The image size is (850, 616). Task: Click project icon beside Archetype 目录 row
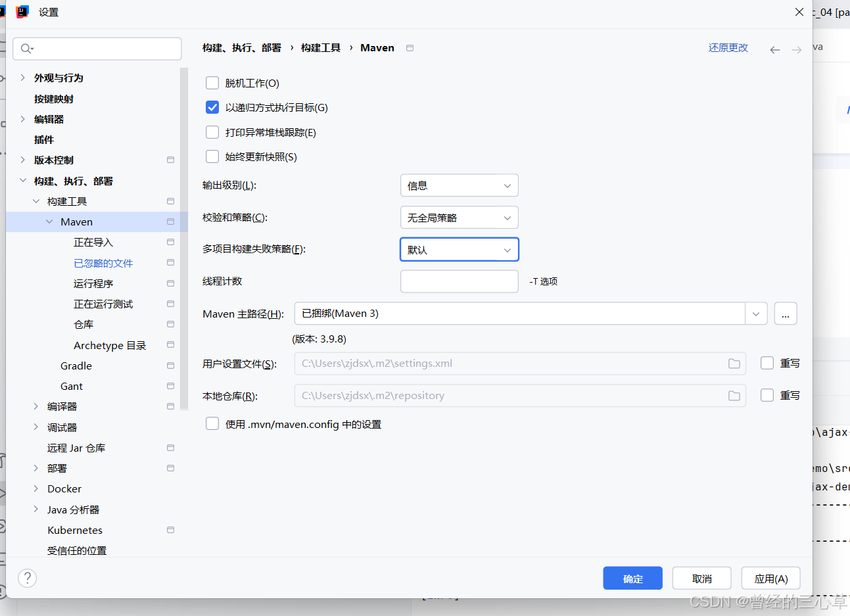(x=171, y=345)
